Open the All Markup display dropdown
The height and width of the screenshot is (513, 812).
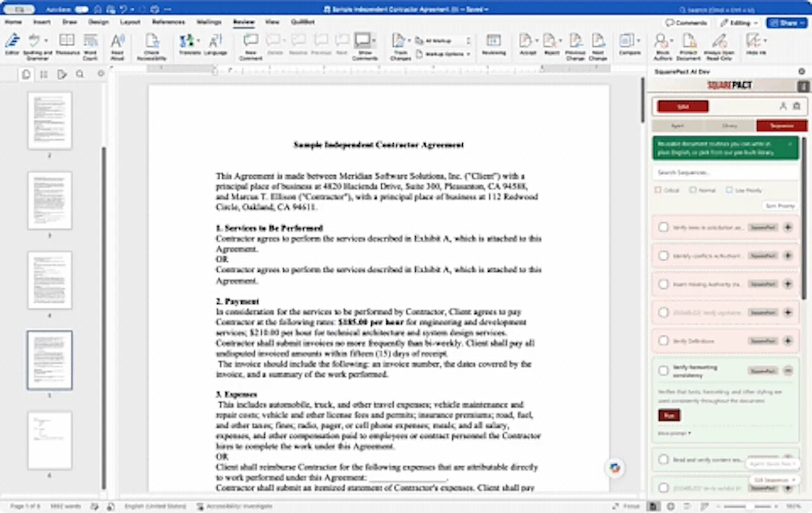[443, 41]
